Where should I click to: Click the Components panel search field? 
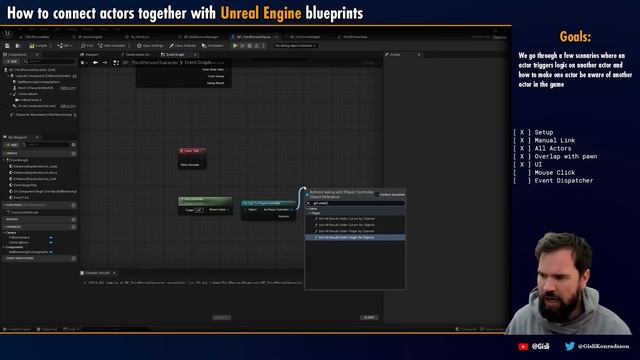point(49,62)
